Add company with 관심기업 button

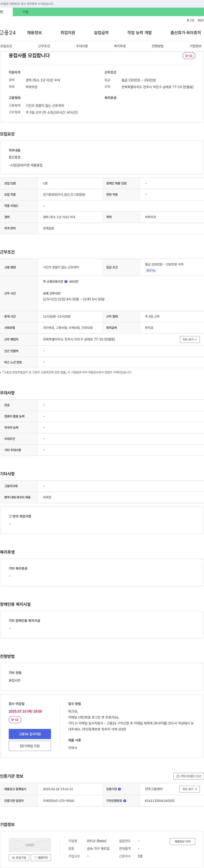(19, 858)
